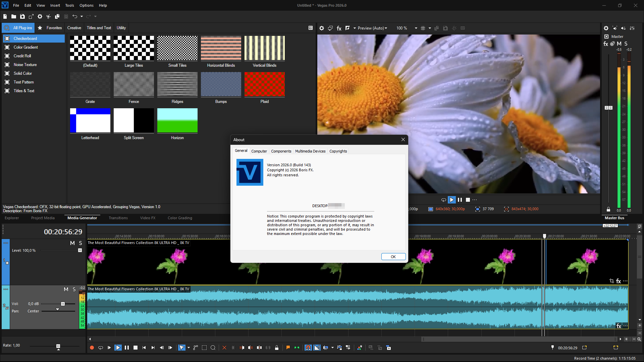Switch to the Computer tab in About dialog
Image resolution: width=644 pixels, height=362 pixels.
pyautogui.click(x=259, y=151)
